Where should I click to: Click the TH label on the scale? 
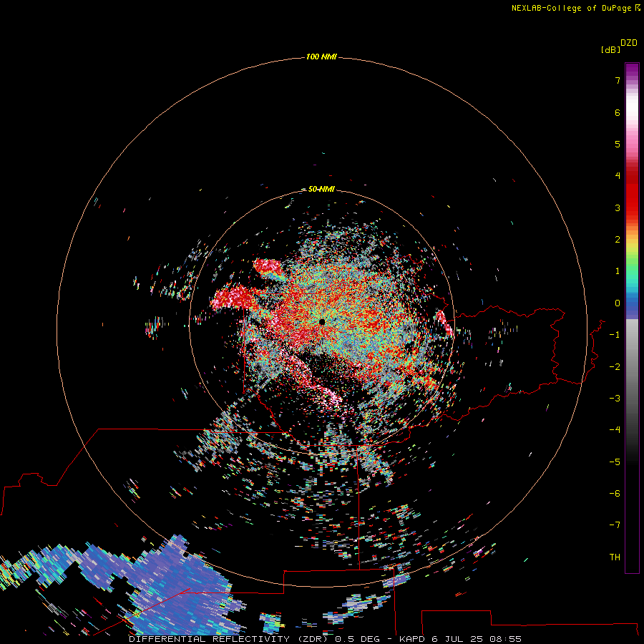tap(615, 557)
